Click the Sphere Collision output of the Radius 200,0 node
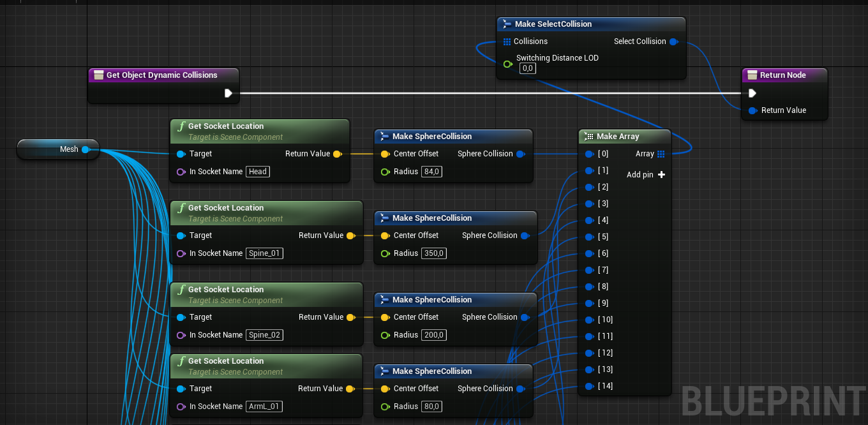The width and height of the screenshot is (868, 425). (x=525, y=317)
